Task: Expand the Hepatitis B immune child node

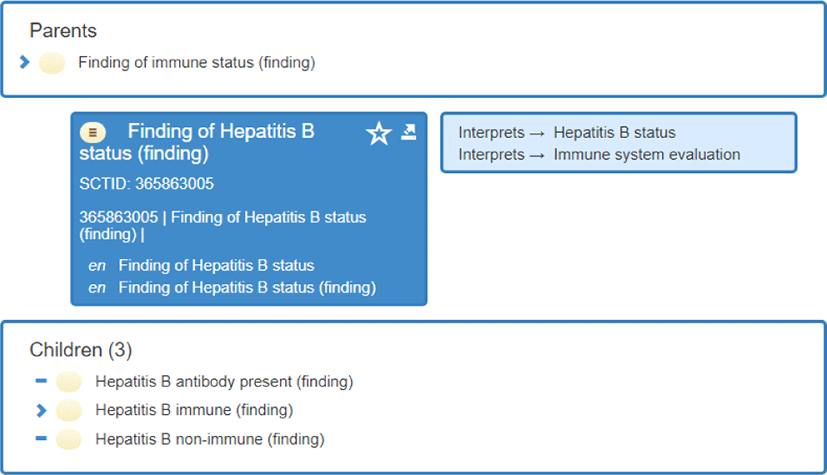Action: (41, 410)
